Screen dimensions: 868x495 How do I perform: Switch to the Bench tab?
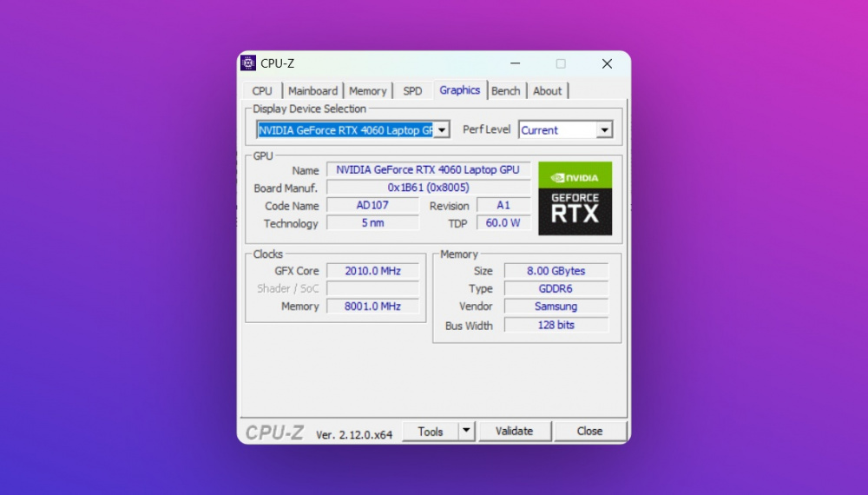[x=506, y=91]
